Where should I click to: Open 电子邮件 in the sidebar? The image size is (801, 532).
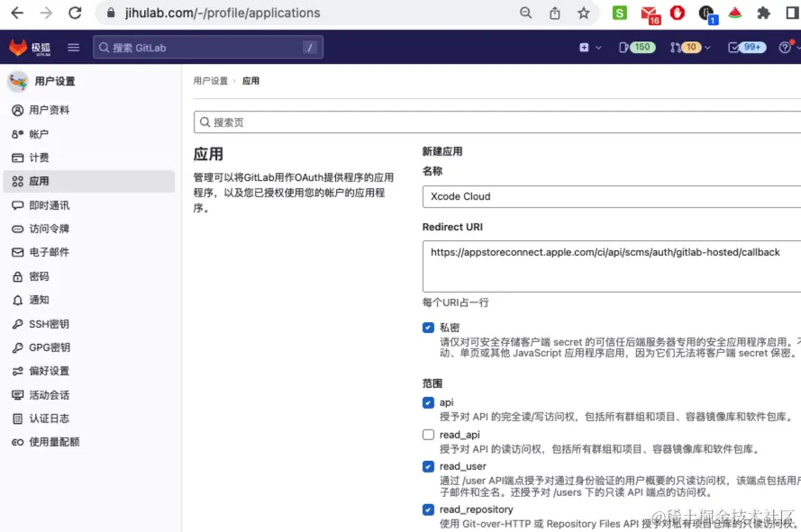pyautogui.click(x=89, y=252)
